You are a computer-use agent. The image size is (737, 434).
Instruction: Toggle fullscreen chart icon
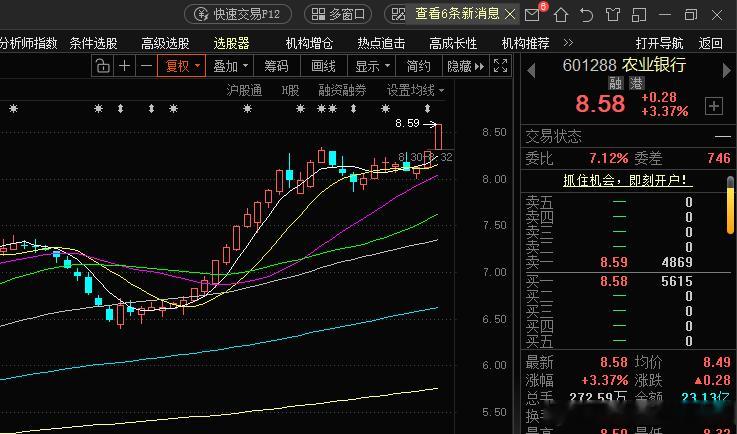(x=501, y=65)
